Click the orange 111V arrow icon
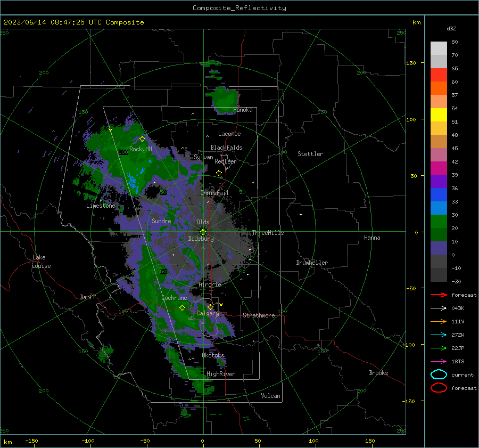This screenshot has width=479, height=448. (x=439, y=321)
